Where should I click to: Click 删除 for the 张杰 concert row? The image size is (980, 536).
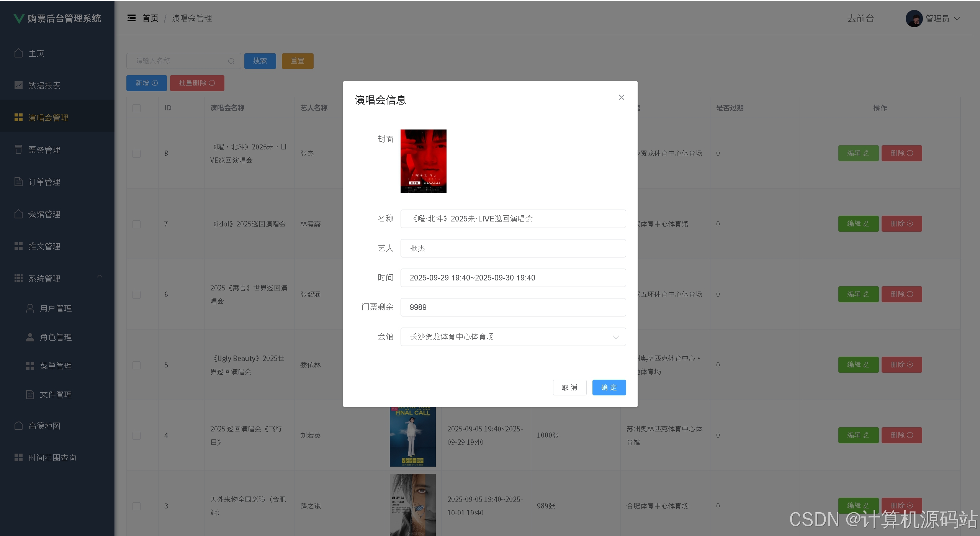(901, 153)
